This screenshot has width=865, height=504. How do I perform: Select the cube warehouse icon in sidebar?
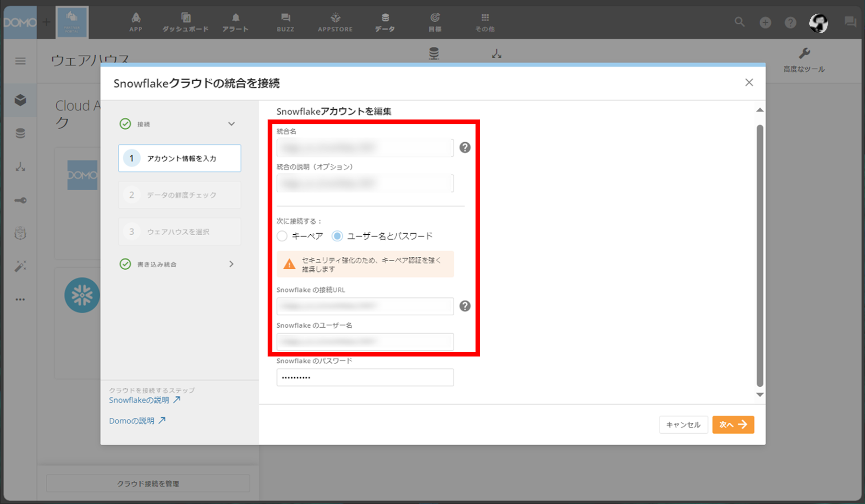20,100
